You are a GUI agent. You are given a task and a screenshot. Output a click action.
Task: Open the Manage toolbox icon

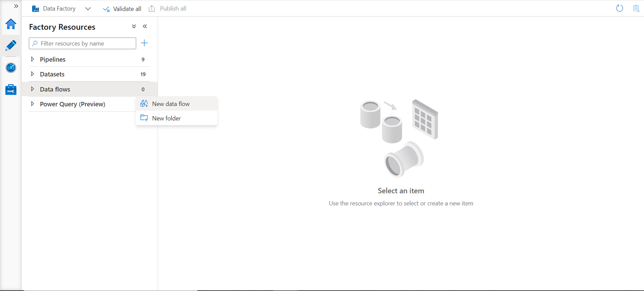(x=11, y=89)
